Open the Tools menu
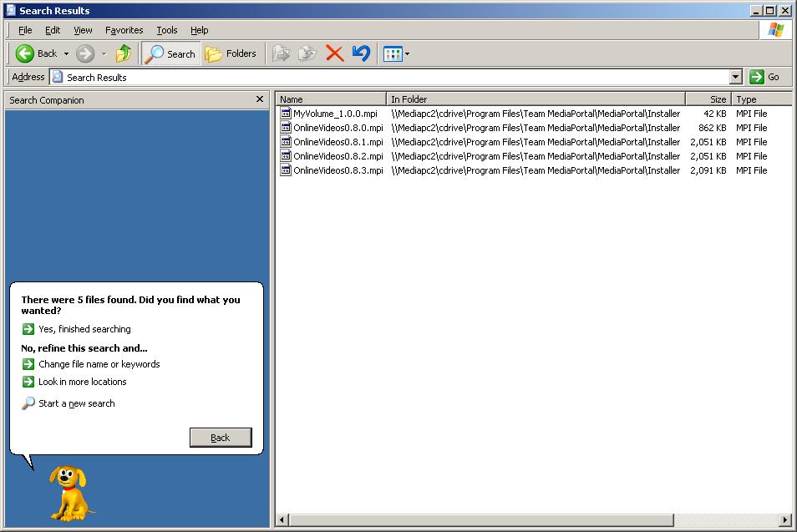 [x=167, y=30]
